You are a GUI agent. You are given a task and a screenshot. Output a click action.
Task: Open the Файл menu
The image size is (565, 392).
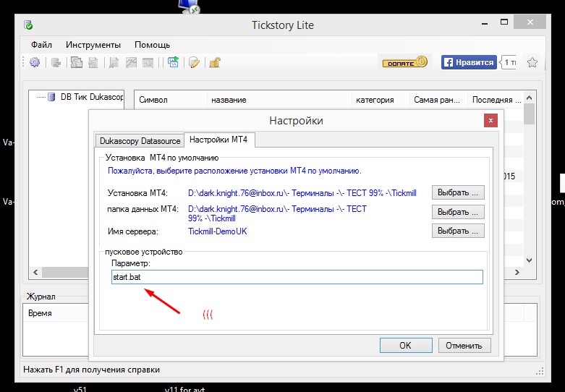coord(41,45)
